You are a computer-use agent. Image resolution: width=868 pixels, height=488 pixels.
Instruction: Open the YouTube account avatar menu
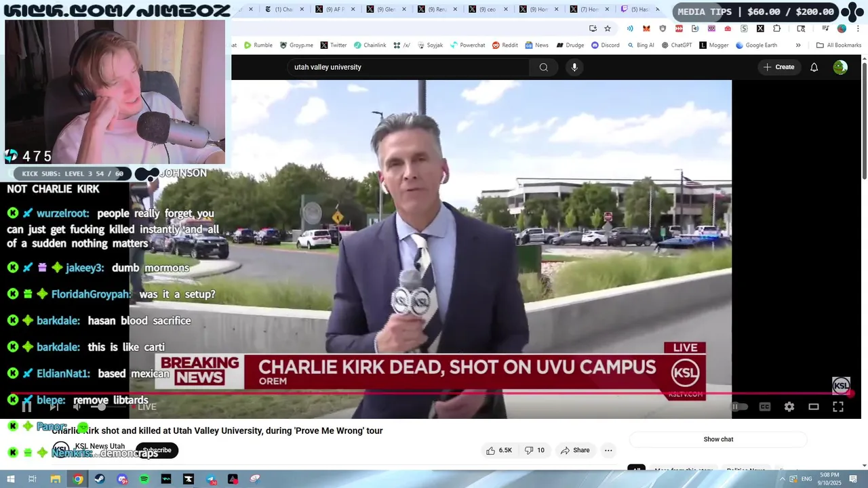(840, 67)
